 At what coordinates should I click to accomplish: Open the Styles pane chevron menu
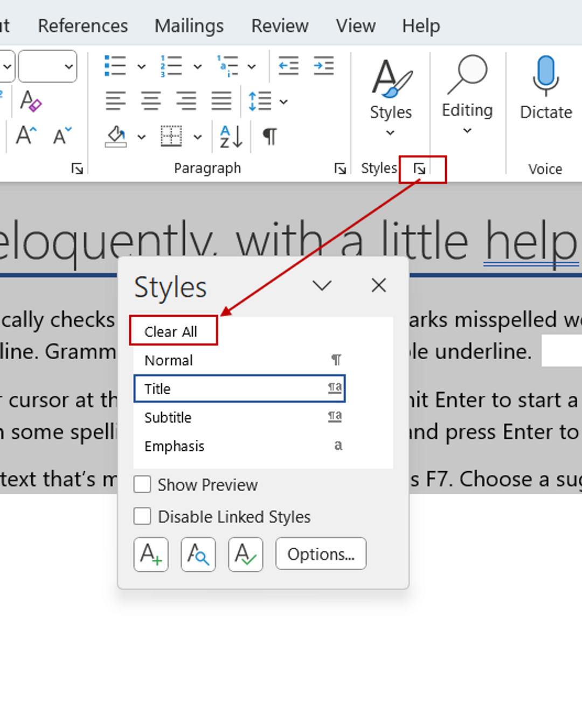point(322,285)
